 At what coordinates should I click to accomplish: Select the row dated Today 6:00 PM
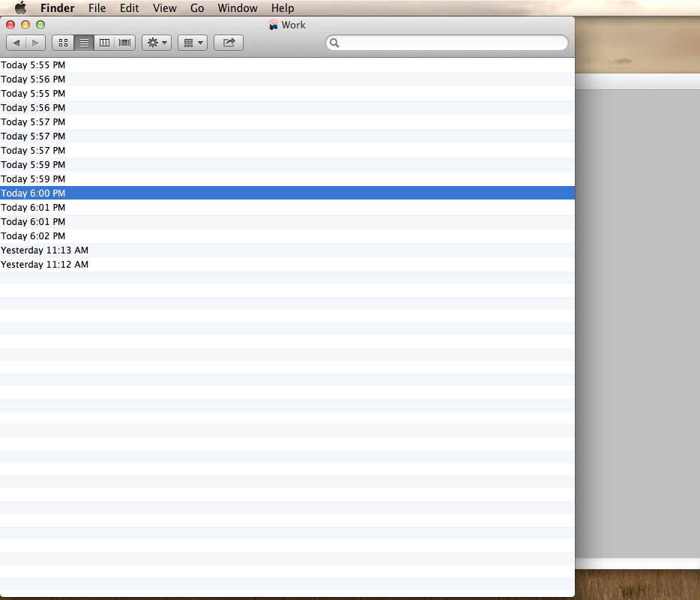[287, 193]
